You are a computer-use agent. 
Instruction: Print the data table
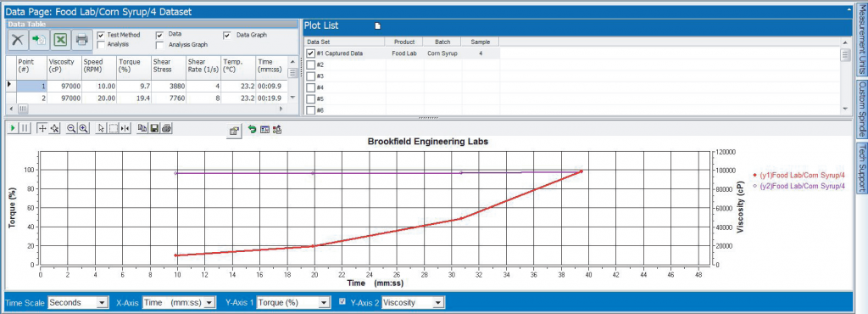[82, 40]
